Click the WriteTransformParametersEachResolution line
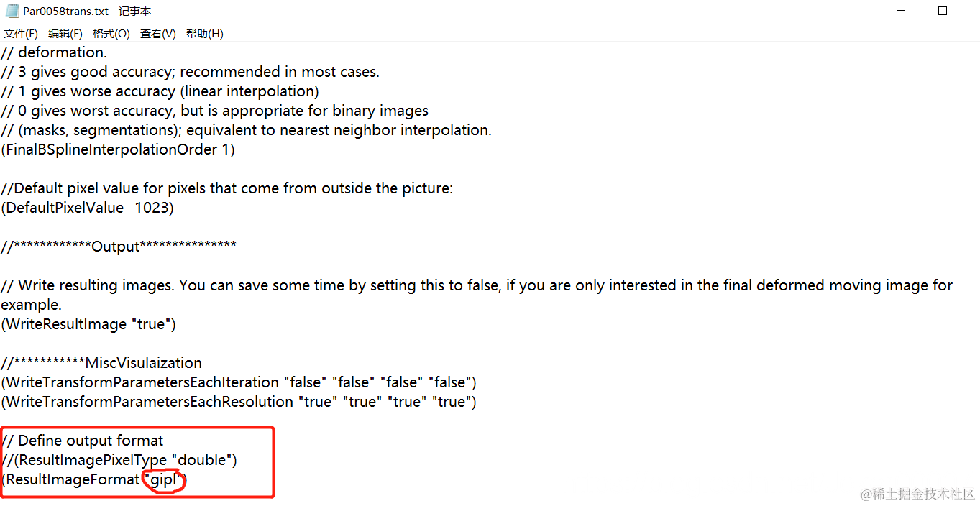Image resolution: width=980 pixels, height=506 pixels. point(239,402)
